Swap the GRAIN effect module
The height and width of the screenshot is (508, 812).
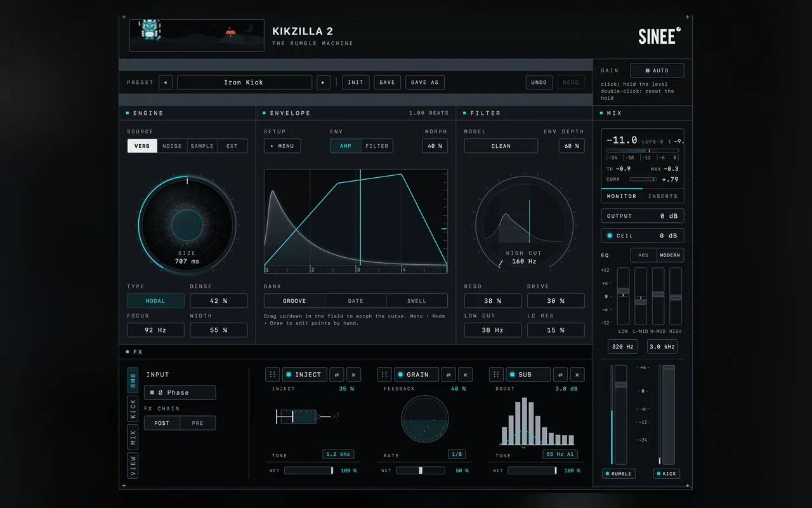click(449, 375)
